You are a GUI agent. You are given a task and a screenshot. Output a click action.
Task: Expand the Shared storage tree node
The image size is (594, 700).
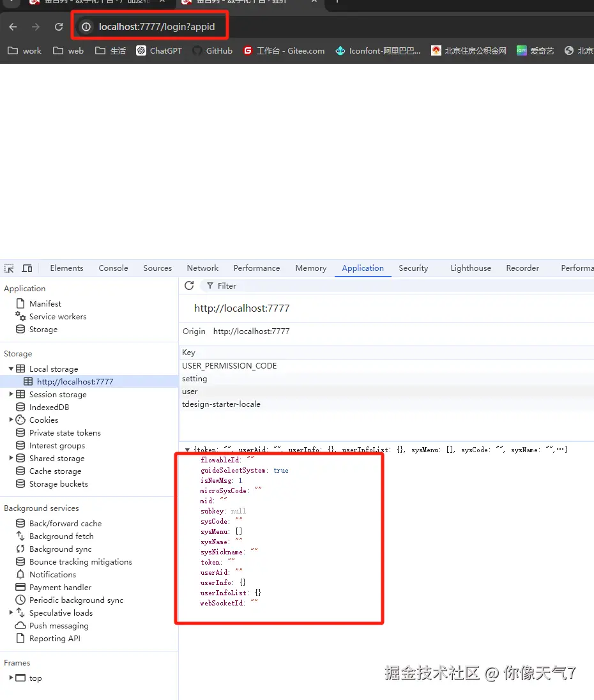point(11,458)
